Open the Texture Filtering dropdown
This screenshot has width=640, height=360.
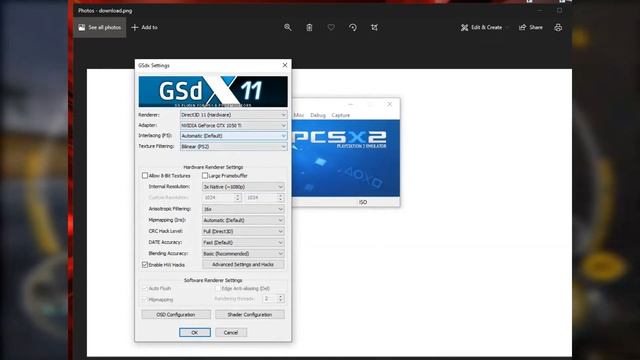point(233,146)
